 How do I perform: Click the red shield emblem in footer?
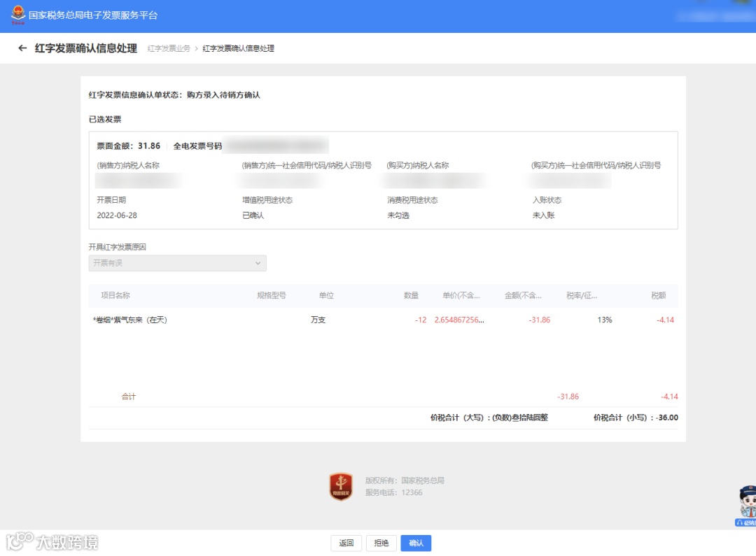coord(341,486)
